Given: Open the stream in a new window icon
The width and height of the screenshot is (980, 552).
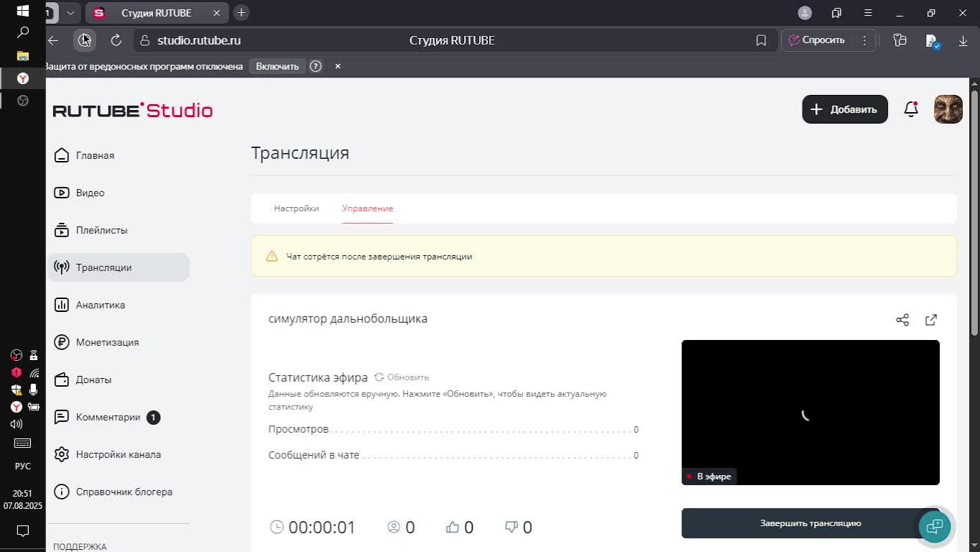Looking at the screenshot, I should [x=931, y=320].
